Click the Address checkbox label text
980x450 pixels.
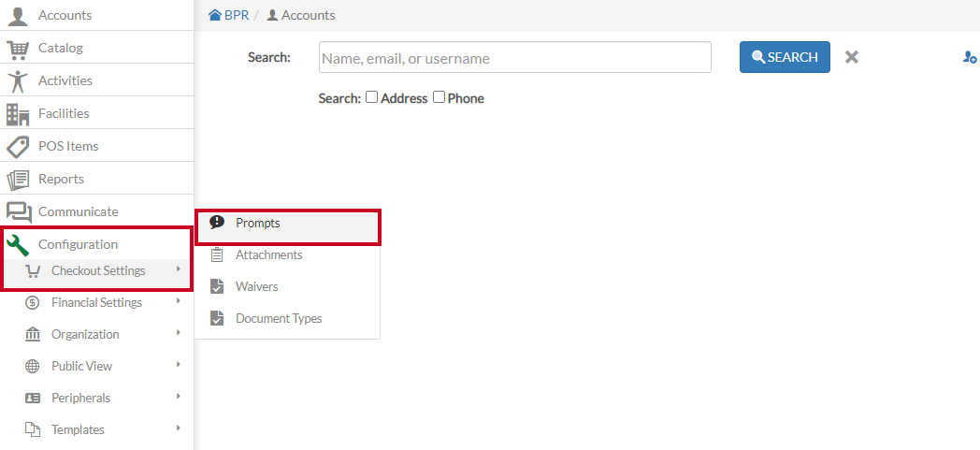(404, 98)
